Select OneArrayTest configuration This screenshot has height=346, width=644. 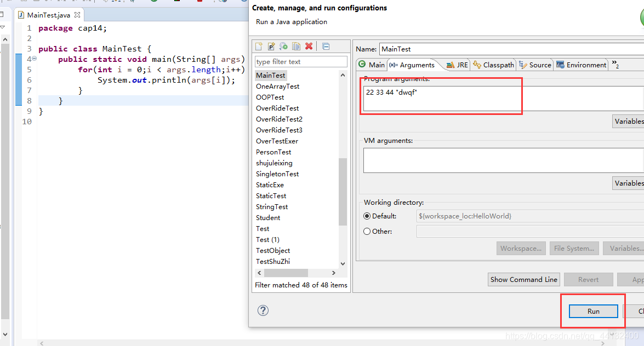[278, 86]
